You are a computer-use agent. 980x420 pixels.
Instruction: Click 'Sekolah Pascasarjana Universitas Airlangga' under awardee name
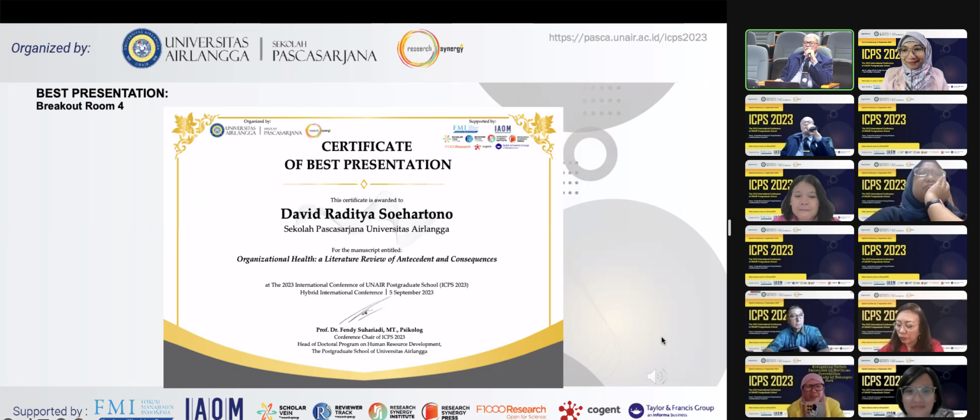click(367, 229)
